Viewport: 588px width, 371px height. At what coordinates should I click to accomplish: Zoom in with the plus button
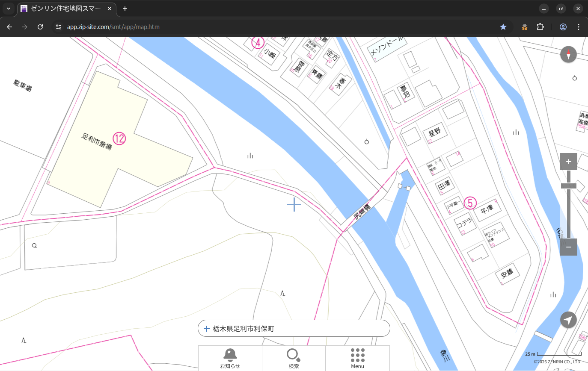coord(568,162)
